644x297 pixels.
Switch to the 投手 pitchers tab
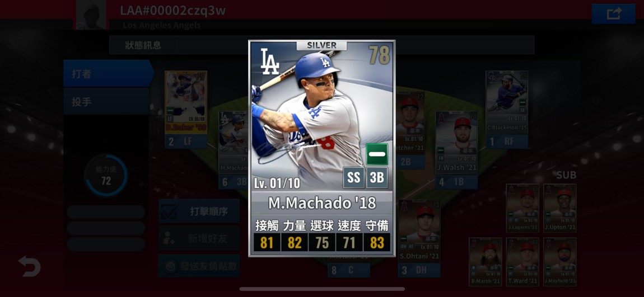click(x=106, y=101)
